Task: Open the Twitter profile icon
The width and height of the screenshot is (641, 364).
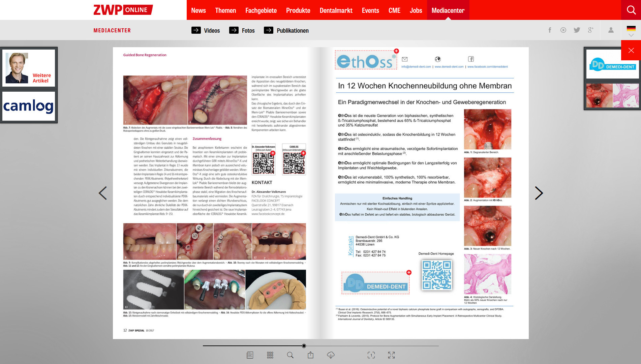Action: pos(577,30)
